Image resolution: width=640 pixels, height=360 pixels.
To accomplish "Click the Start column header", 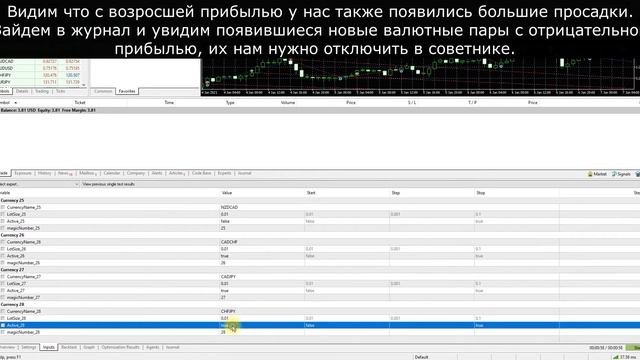I will (x=311, y=193).
